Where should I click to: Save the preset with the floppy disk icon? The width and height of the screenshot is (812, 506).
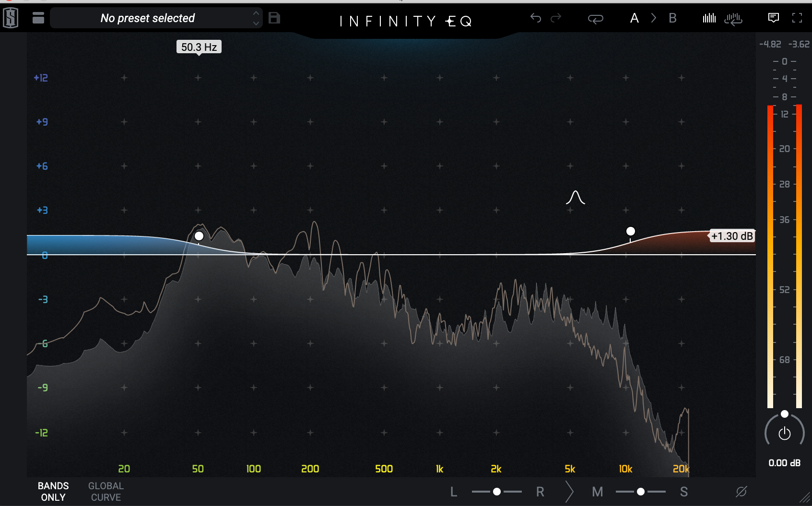274,18
